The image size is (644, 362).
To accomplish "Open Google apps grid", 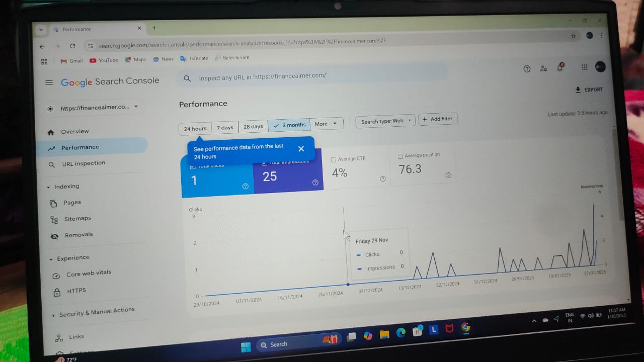I will point(584,67).
